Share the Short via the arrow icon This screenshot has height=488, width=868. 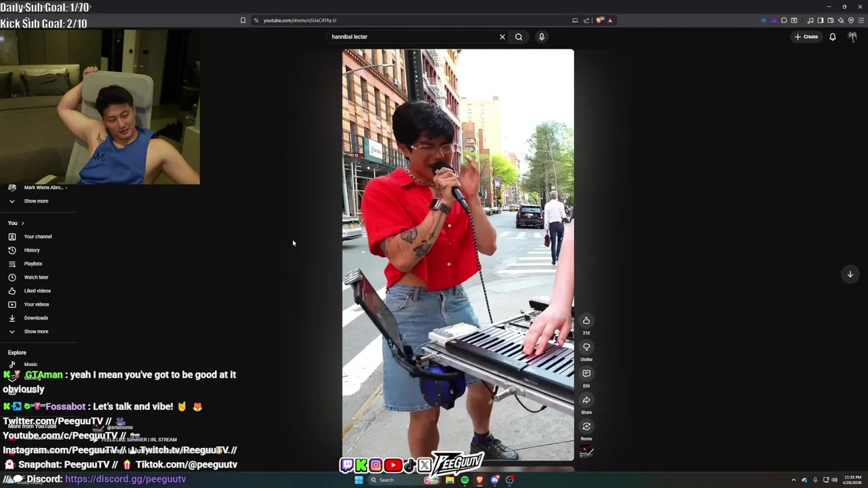[x=587, y=400]
